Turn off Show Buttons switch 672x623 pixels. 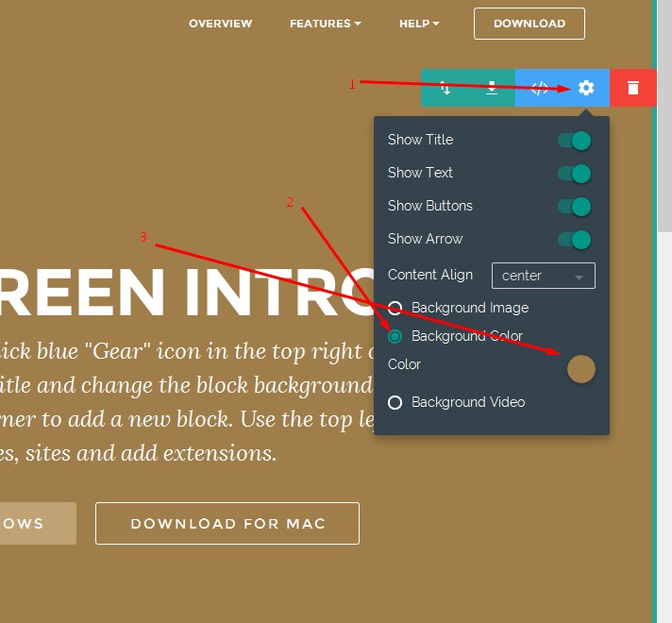coord(574,207)
